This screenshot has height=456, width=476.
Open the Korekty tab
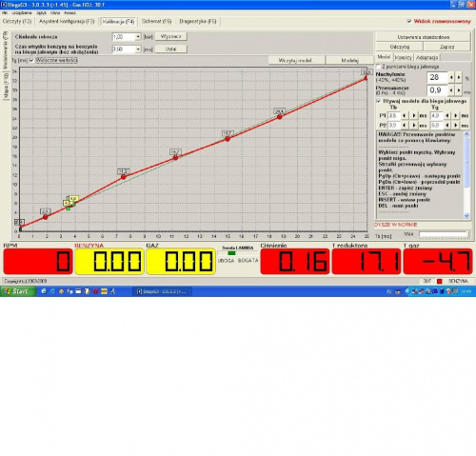point(404,57)
